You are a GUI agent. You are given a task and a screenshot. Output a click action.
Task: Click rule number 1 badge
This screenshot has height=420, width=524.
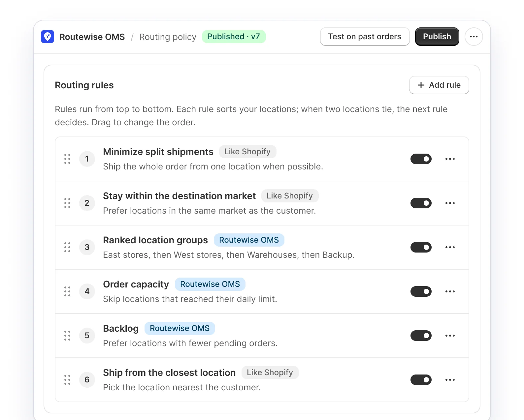pos(87,159)
